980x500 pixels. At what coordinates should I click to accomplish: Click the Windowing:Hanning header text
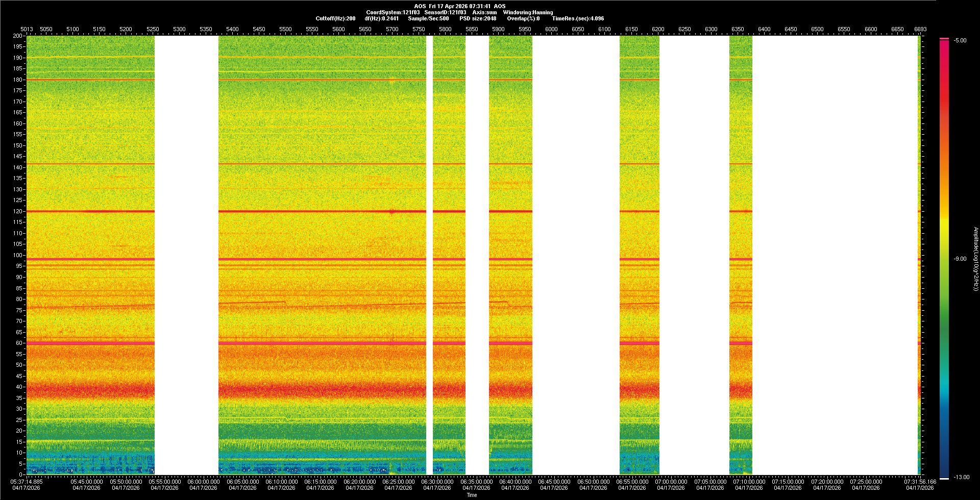[528, 13]
